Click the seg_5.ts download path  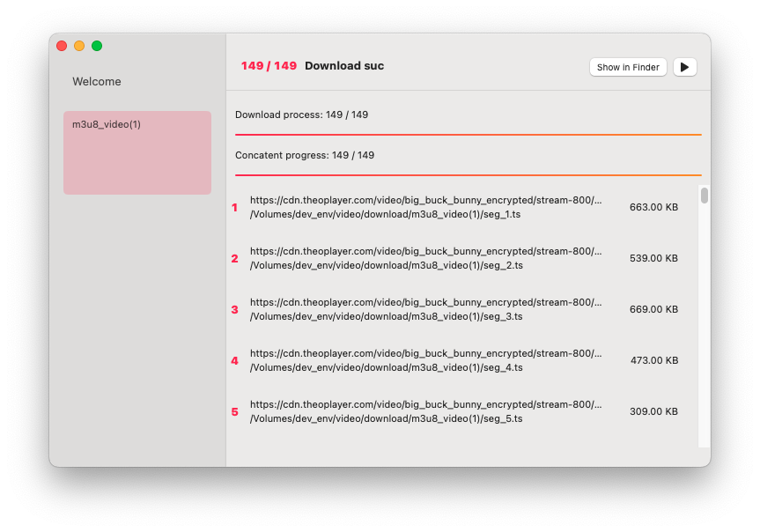pyautogui.click(x=425, y=418)
